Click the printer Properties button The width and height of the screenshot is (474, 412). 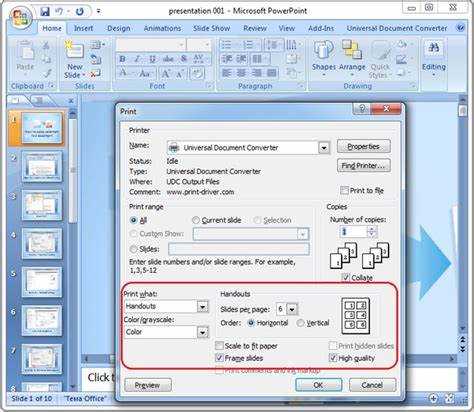(364, 146)
